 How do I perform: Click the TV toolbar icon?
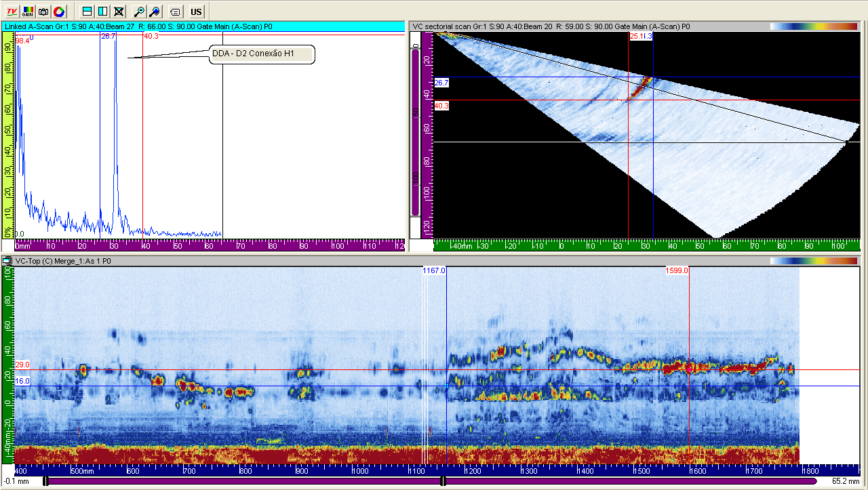(x=12, y=11)
